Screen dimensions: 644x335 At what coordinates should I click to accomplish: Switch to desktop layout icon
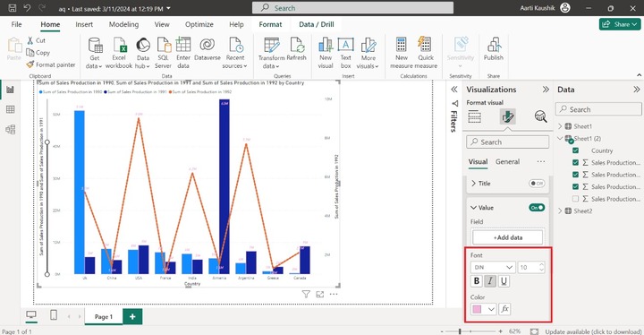pyautogui.click(x=31, y=315)
